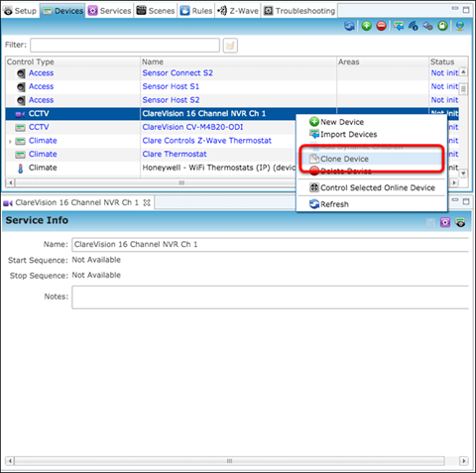
Task: Switch to the Scenes tab
Action: click(x=156, y=11)
